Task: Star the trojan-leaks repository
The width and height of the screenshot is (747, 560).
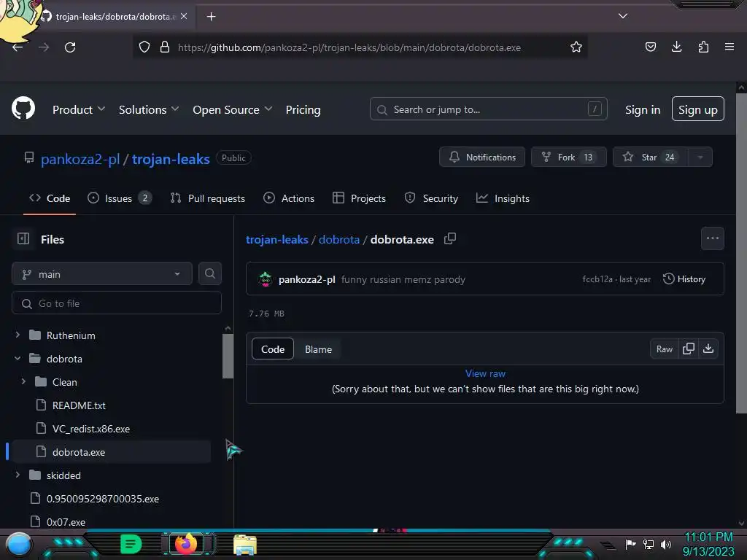Action: coord(650,157)
